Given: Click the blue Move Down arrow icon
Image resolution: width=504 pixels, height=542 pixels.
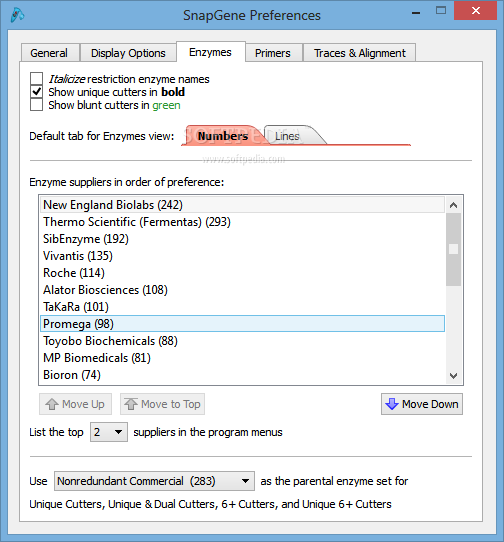Looking at the screenshot, I should (392, 404).
